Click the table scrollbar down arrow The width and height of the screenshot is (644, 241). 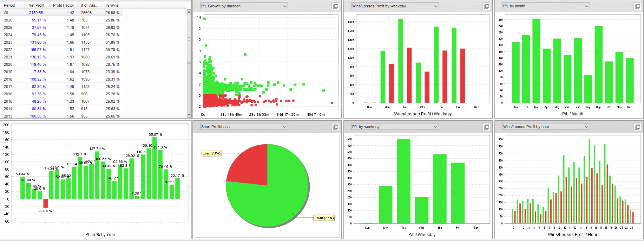coord(189,115)
